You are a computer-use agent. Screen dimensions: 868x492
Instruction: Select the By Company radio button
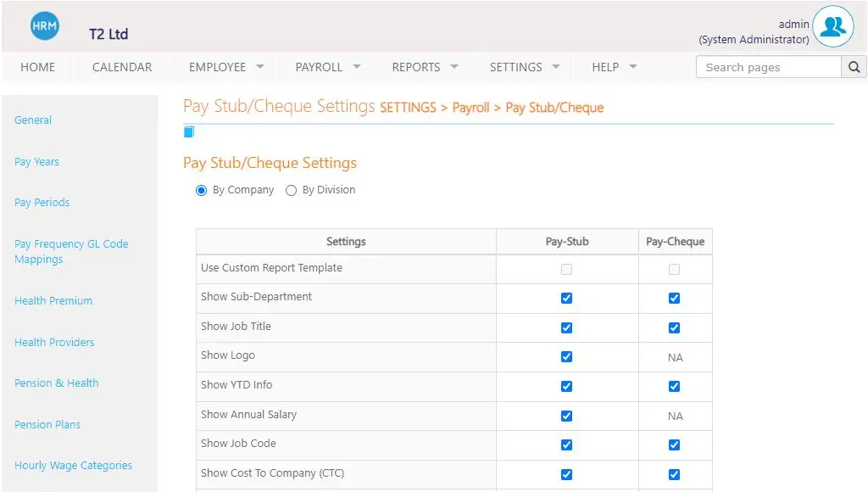click(201, 191)
